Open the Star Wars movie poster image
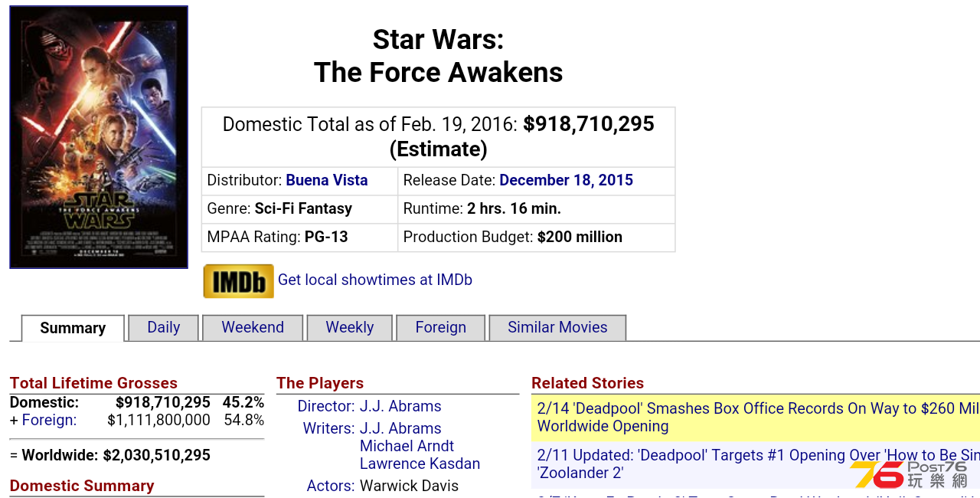The image size is (980, 498). point(99,137)
